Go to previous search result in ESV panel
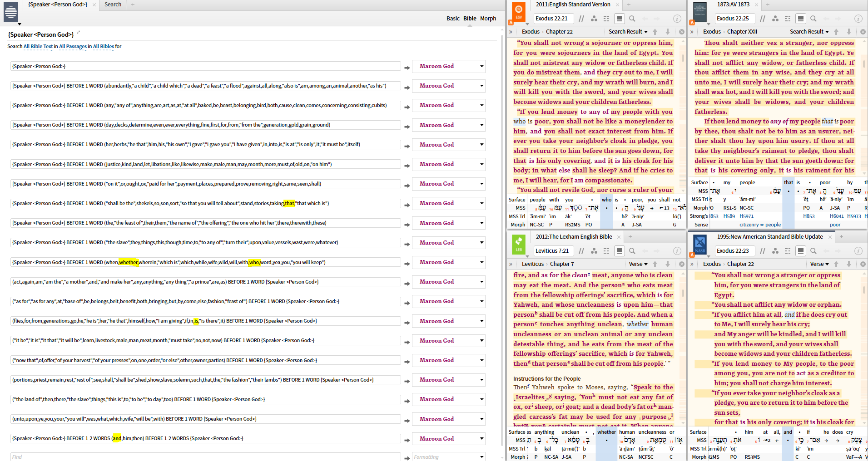 click(x=655, y=32)
